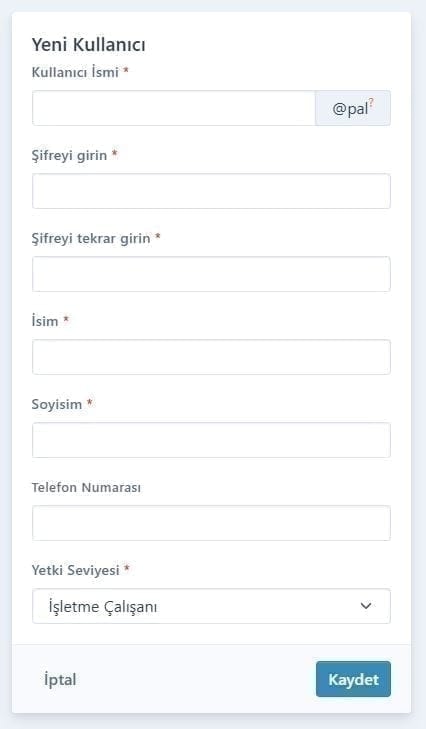Click the Telefon Numarası field

point(211,523)
